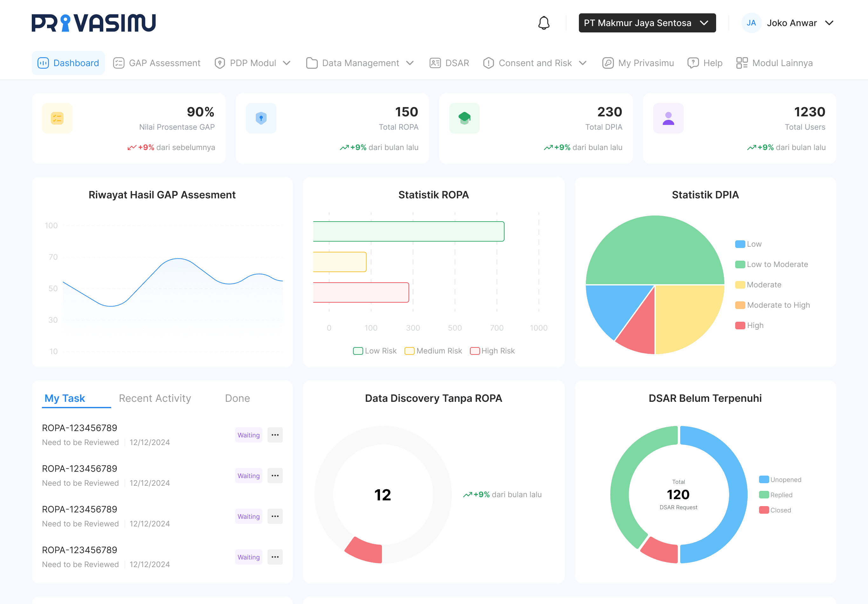Screen dimensions: 868x604
Task: Click the Total ROPA shield icon
Action: [x=261, y=118]
